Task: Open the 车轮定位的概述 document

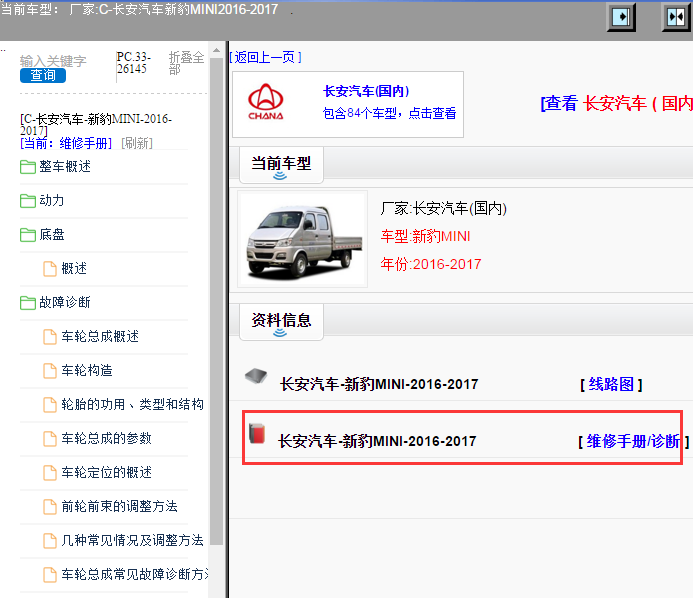Action: pos(107,472)
